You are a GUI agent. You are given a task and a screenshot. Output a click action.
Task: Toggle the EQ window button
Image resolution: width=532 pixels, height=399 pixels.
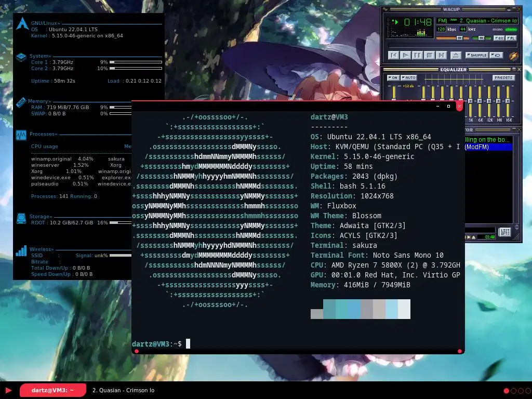click(499, 38)
